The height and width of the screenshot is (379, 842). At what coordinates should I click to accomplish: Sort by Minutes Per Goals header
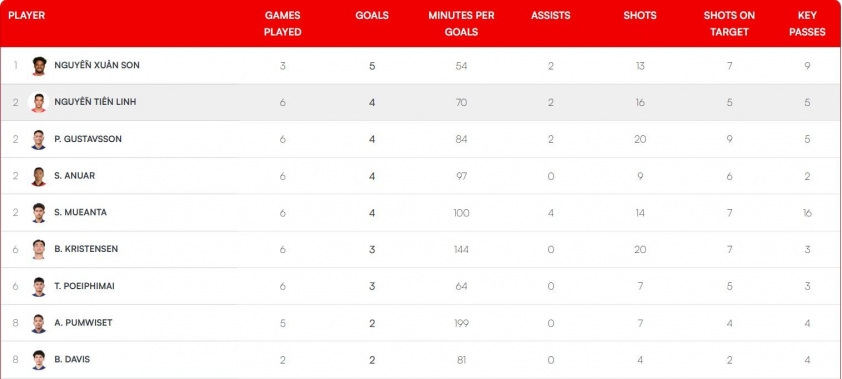pyautogui.click(x=461, y=24)
